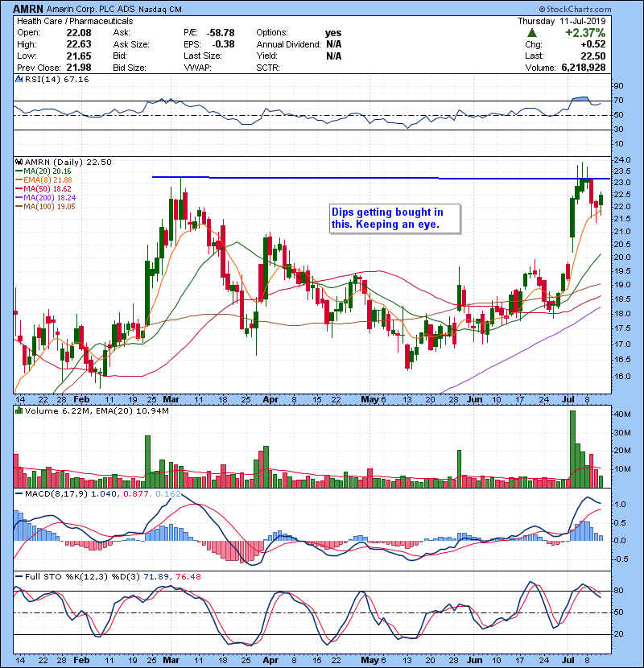The height and width of the screenshot is (668, 644).
Task: Click the stochastic %D value 76.48
Action: (x=188, y=577)
